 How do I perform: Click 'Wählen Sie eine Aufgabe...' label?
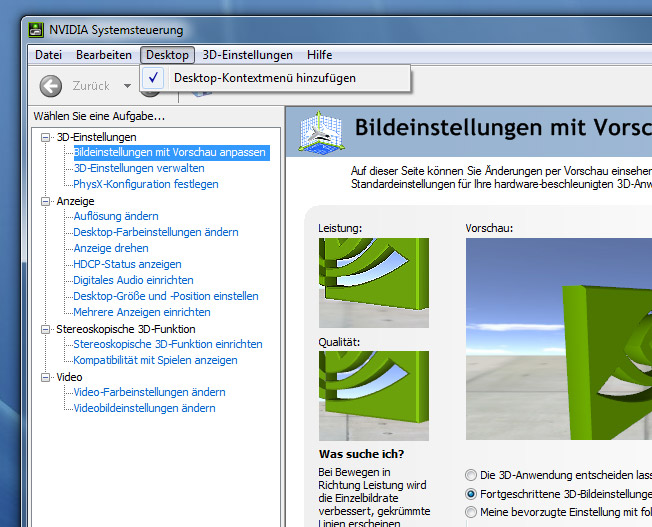click(99, 116)
